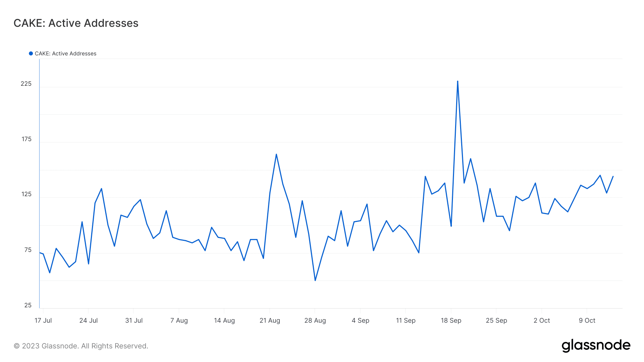This screenshot has height=362, width=644.
Task: Click the 25 y-axis value
Action: tap(28, 305)
